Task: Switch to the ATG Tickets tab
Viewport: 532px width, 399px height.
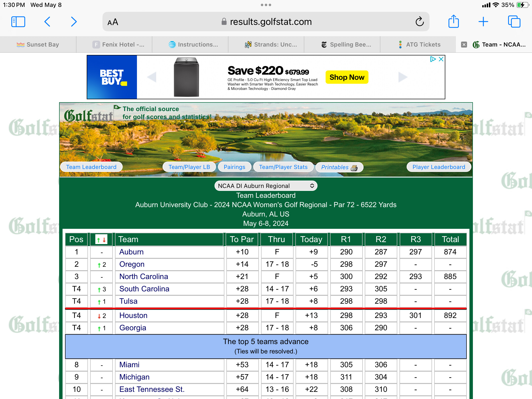Action: tap(419, 45)
